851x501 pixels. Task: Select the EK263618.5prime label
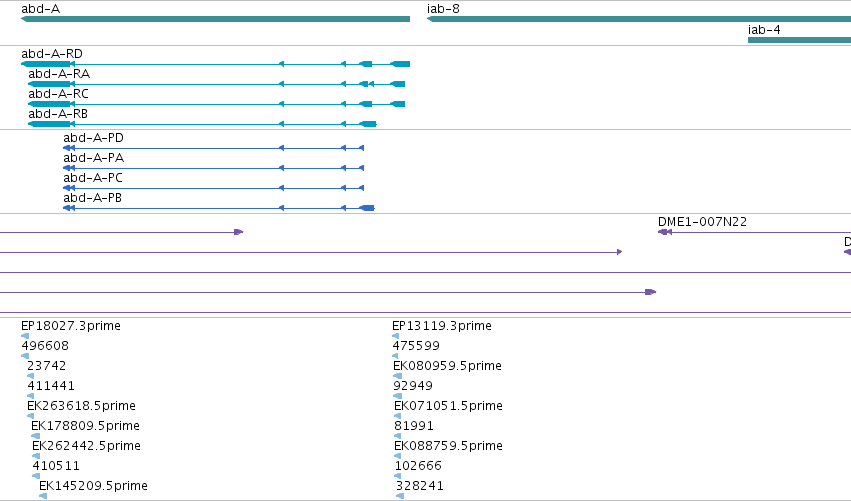[81, 406]
